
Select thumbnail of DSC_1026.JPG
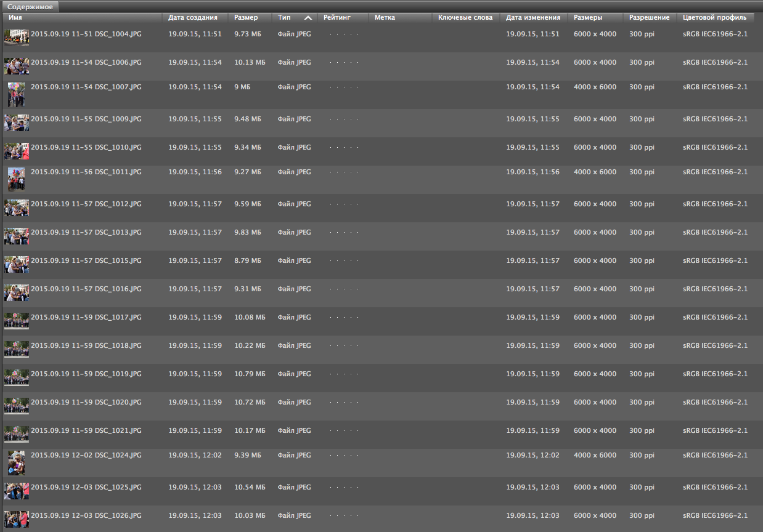tap(17, 518)
